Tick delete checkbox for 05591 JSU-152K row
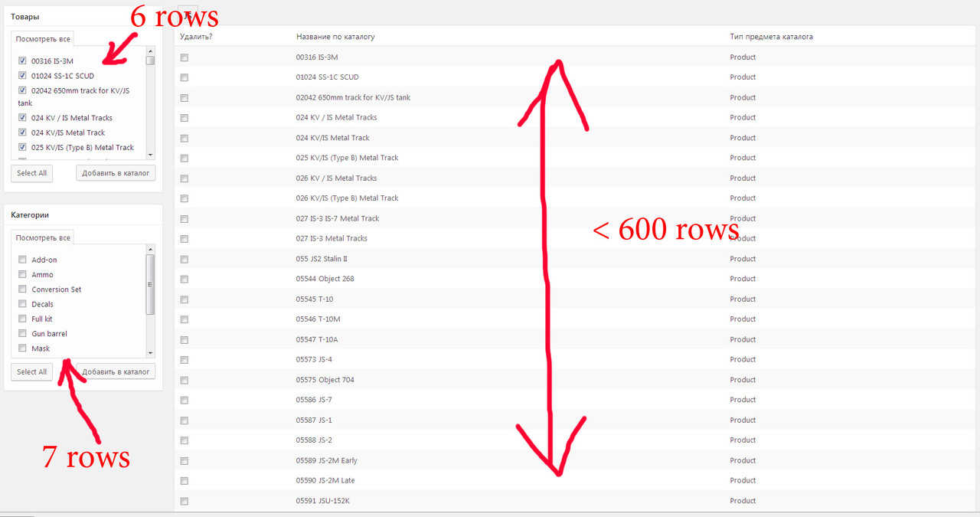 click(x=185, y=501)
